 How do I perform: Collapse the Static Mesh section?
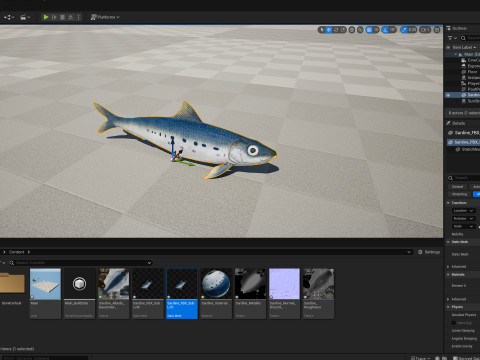tap(448, 242)
